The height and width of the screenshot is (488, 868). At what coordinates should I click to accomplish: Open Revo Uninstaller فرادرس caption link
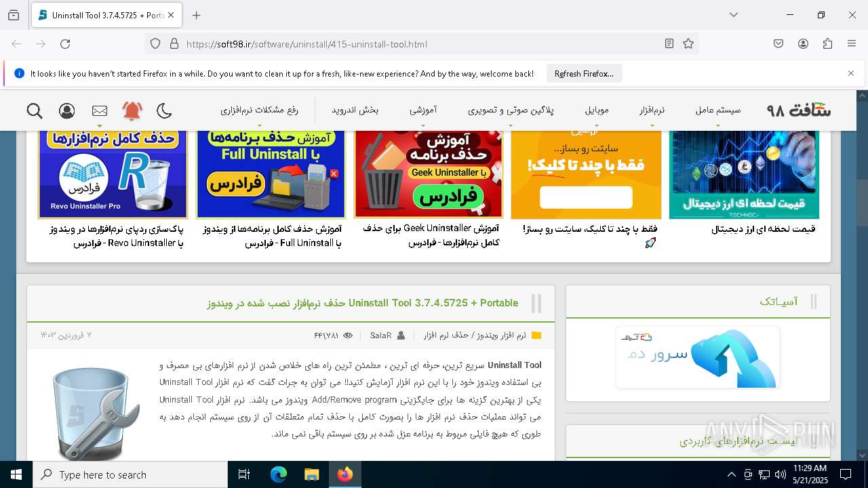pyautogui.click(x=116, y=236)
